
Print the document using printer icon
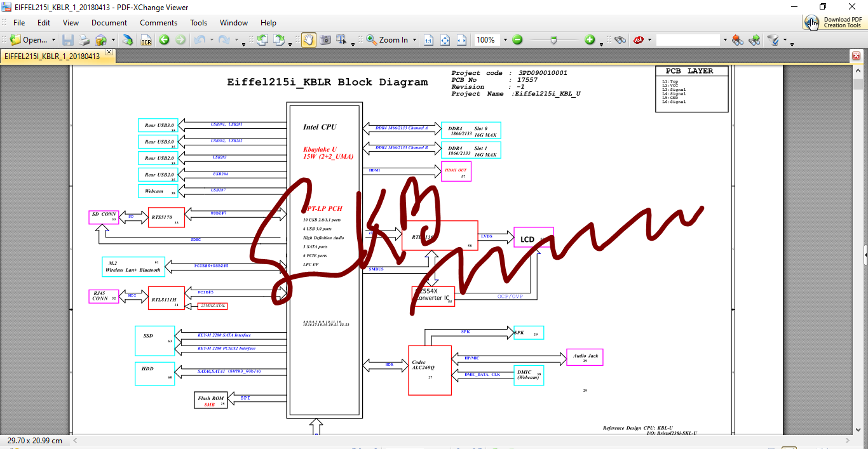click(84, 40)
